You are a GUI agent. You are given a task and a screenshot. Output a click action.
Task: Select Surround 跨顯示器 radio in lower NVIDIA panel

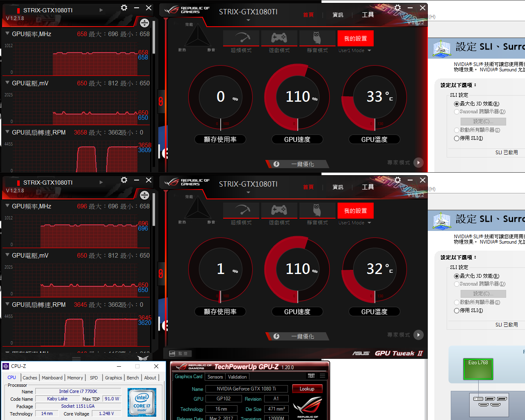point(457,284)
